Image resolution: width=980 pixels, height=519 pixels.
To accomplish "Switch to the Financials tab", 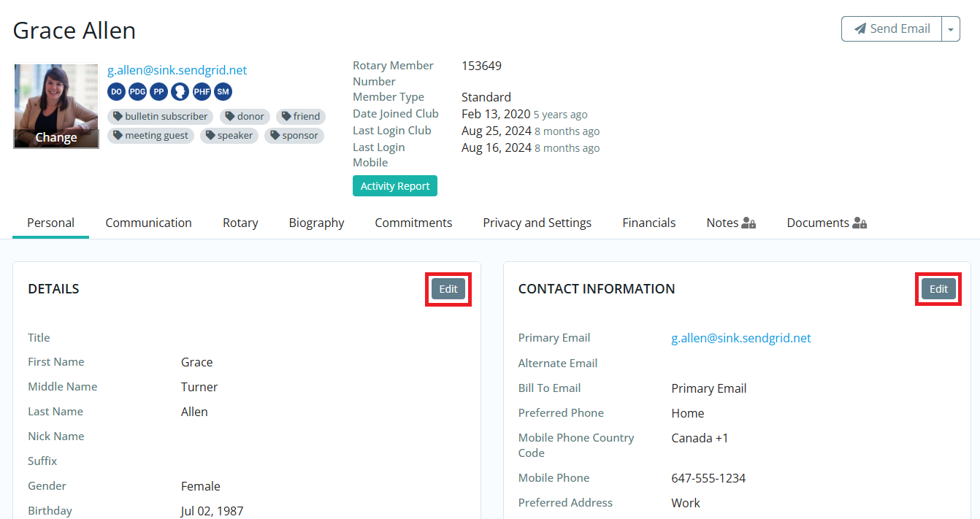I will coord(648,223).
